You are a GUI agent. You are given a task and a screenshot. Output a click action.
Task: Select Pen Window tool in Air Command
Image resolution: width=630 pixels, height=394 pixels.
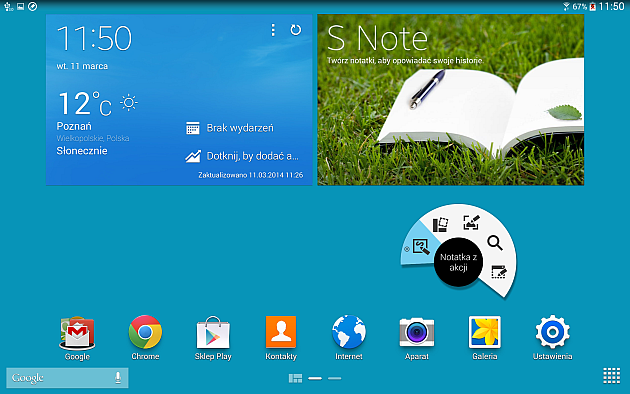click(x=499, y=272)
